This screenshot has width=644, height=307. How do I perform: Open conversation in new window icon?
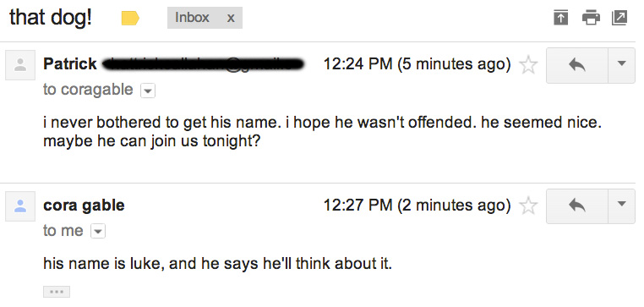[x=619, y=18]
